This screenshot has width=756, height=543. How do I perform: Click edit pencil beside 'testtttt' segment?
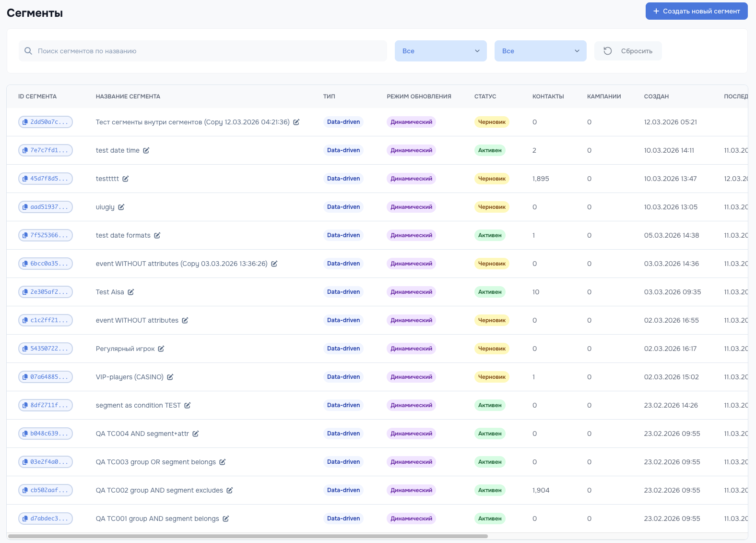126,179
